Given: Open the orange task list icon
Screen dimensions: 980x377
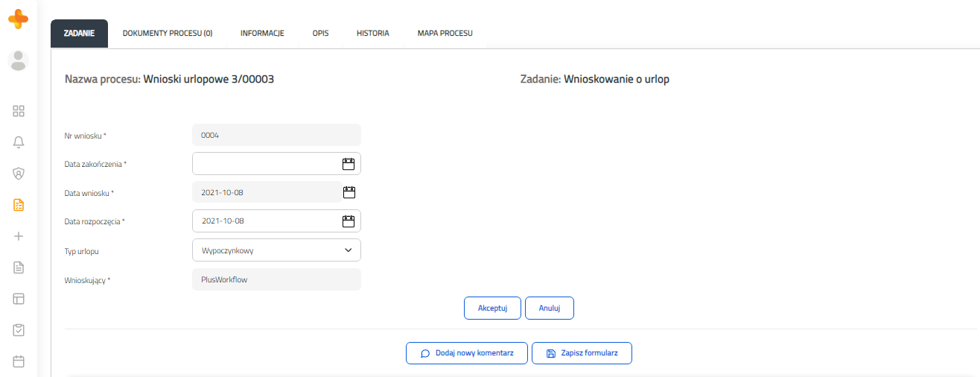Looking at the screenshot, I should (19, 205).
